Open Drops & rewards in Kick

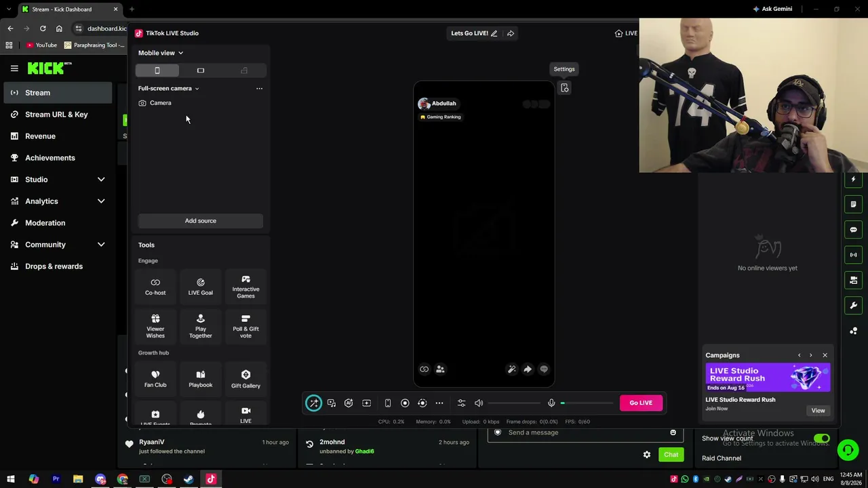(58, 266)
